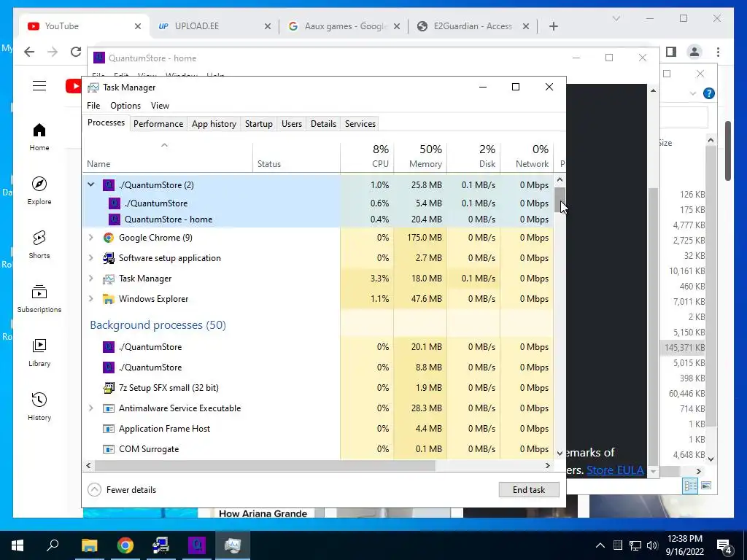Expand Antimalware Service Executable process

point(90,408)
